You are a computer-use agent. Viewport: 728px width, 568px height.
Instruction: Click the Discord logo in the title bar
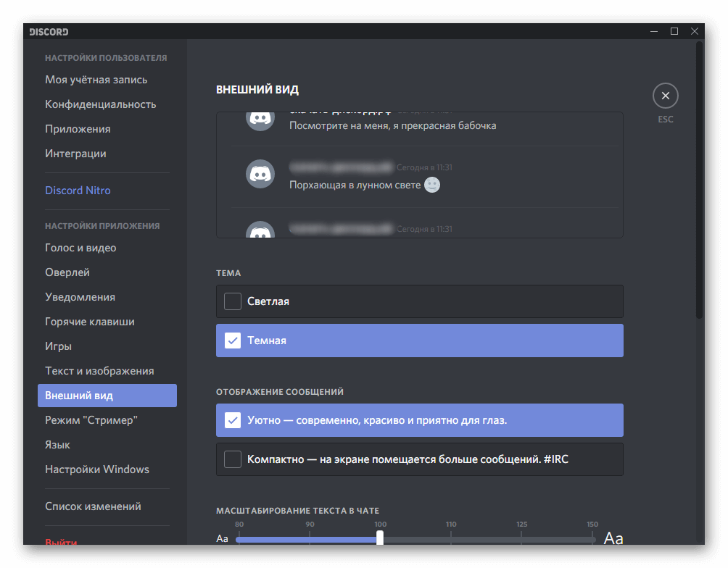(48, 31)
